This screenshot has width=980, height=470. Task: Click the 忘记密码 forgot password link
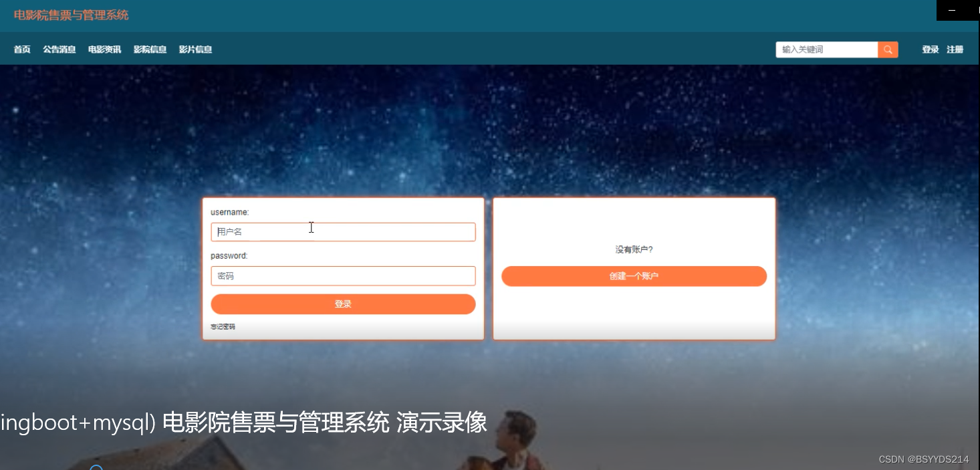click(x=223, y=327)
